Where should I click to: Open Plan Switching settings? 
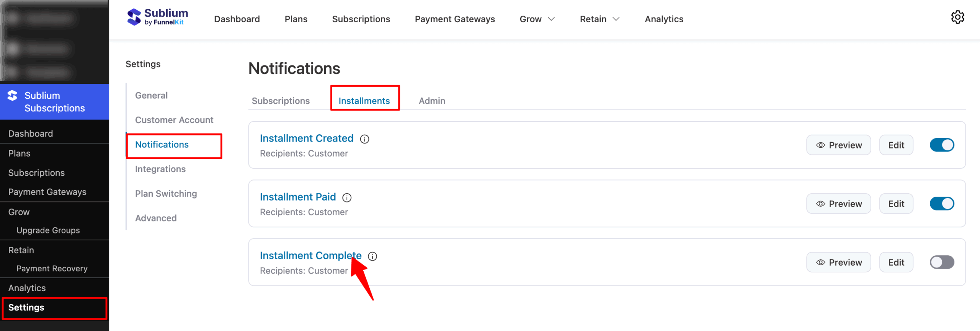click(166, 194)
